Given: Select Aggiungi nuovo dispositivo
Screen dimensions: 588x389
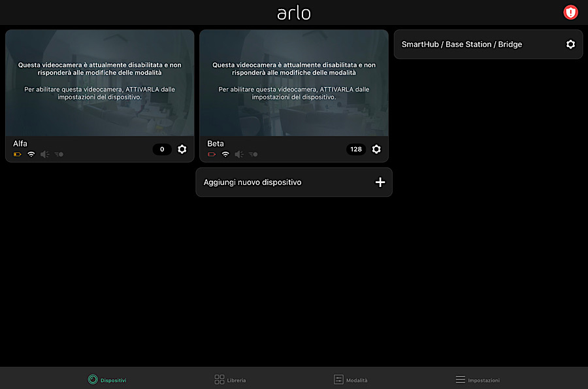Looking at the screenshot, I should point(294,182).
